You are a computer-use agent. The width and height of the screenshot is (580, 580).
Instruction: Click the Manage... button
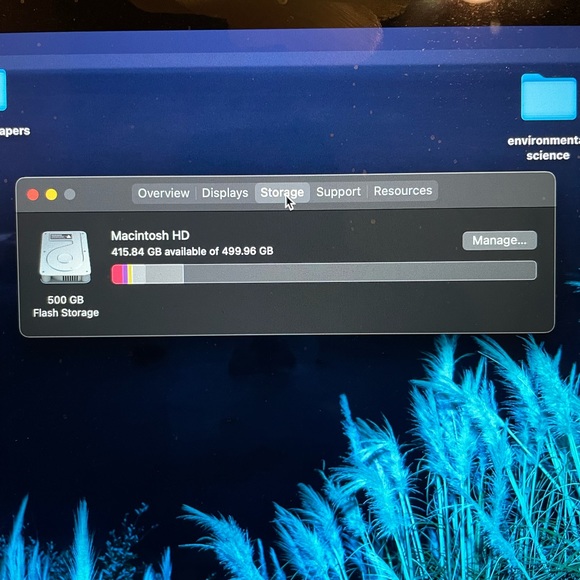pyautogui.click(x=499, y=240)
